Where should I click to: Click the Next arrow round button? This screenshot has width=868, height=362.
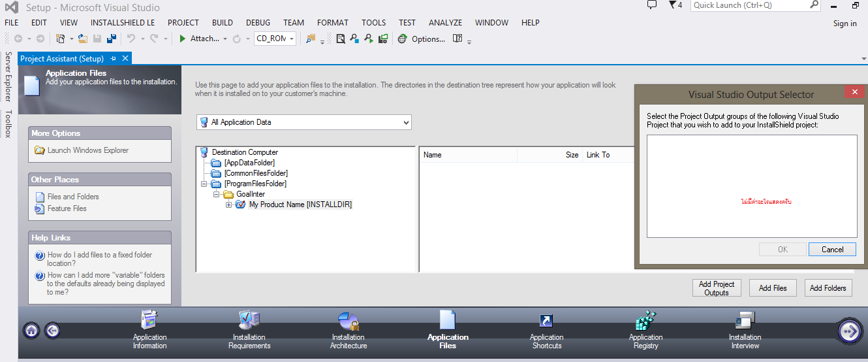pos(850,331)
